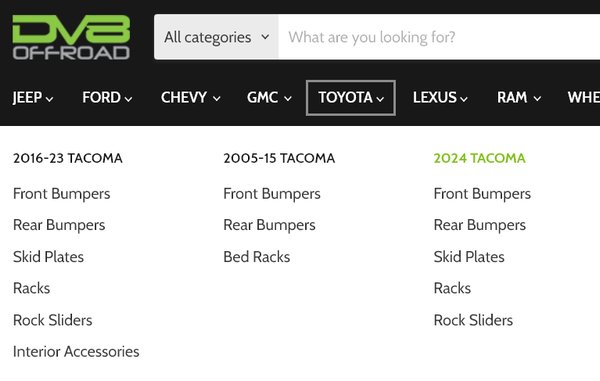The height and width of the screenshot is (381, 600).
Task: Collapse the Toyota menu
Action: 351,98
